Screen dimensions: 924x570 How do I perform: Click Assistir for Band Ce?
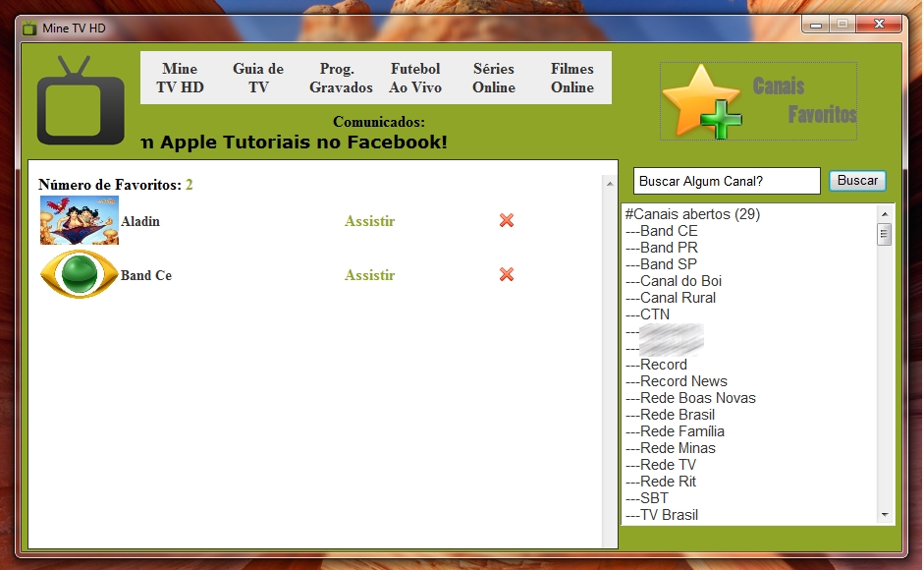369,275
